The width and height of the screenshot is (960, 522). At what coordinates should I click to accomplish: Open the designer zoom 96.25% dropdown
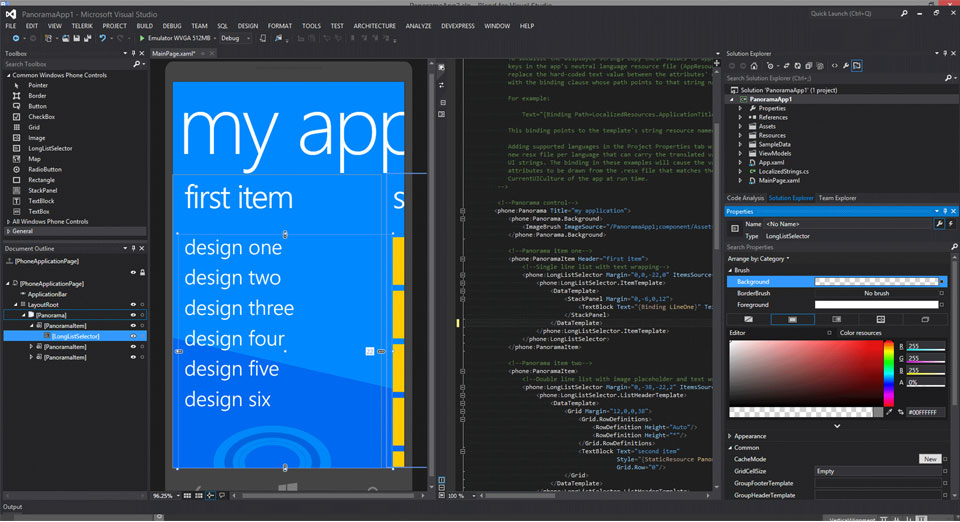(178, 496)
